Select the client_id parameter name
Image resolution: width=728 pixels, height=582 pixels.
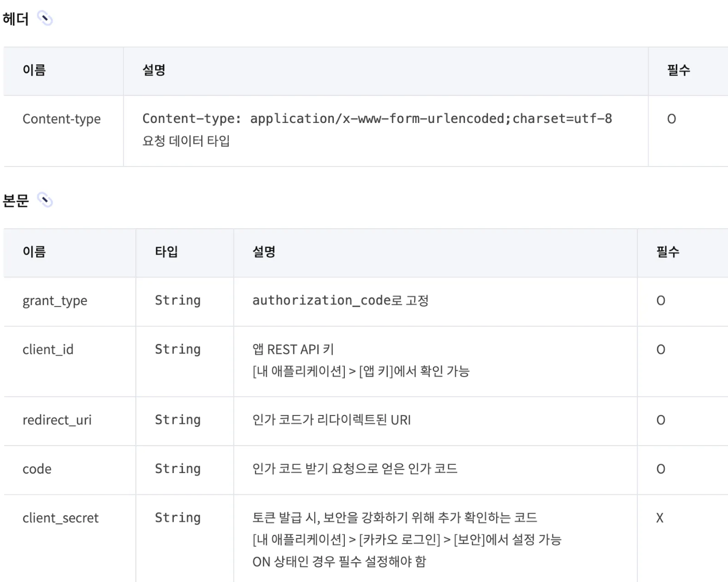tap(48, 350)
